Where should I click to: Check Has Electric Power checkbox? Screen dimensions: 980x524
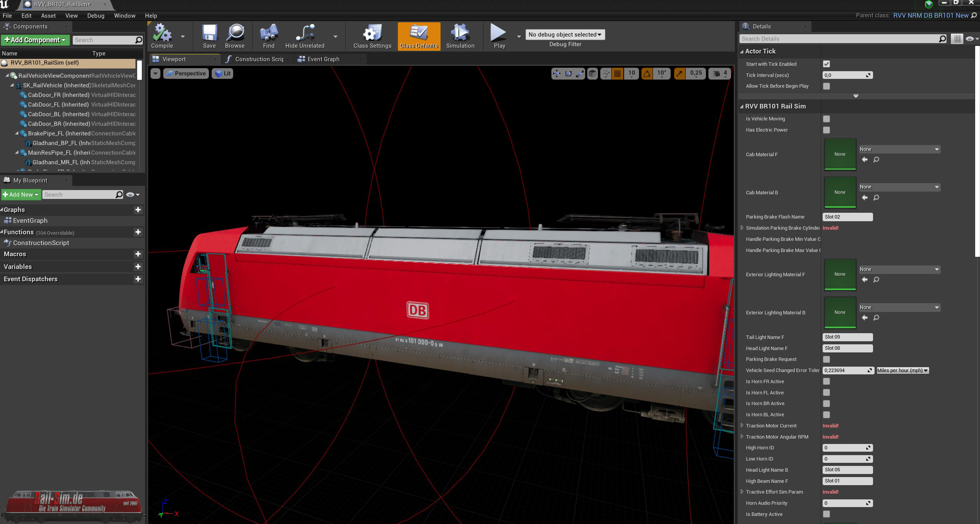pyautogui.click(x=826, y=130)
